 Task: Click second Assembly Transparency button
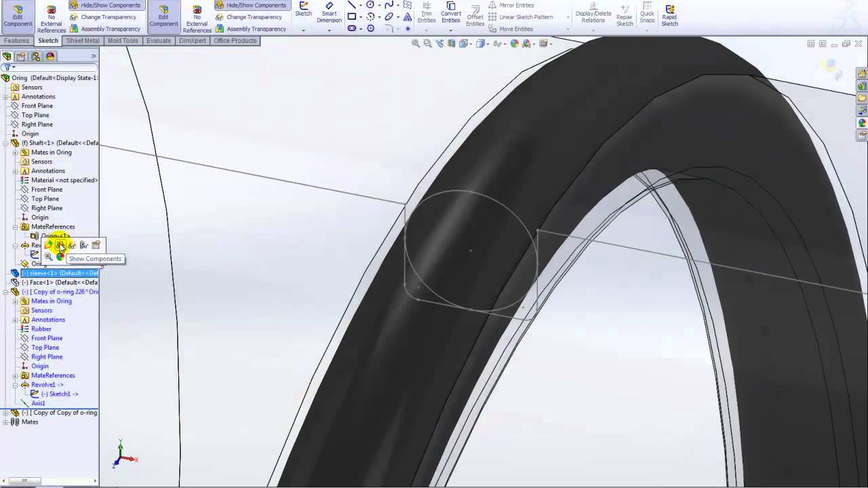tap(250, 29)
